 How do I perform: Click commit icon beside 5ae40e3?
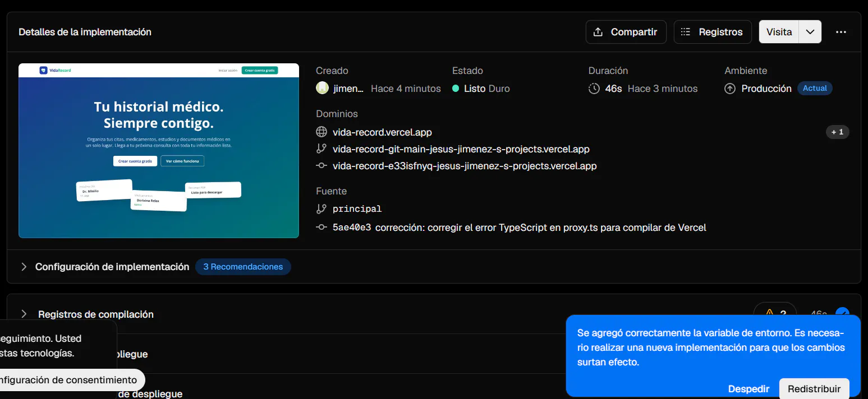322,228
